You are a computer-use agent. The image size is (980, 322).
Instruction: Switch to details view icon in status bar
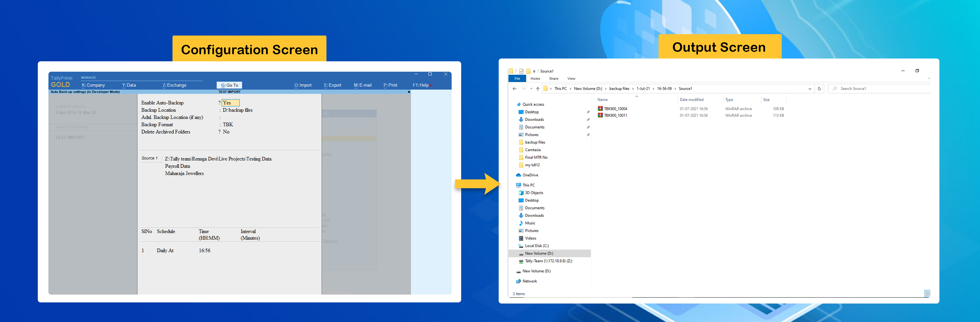click(927, 293)
